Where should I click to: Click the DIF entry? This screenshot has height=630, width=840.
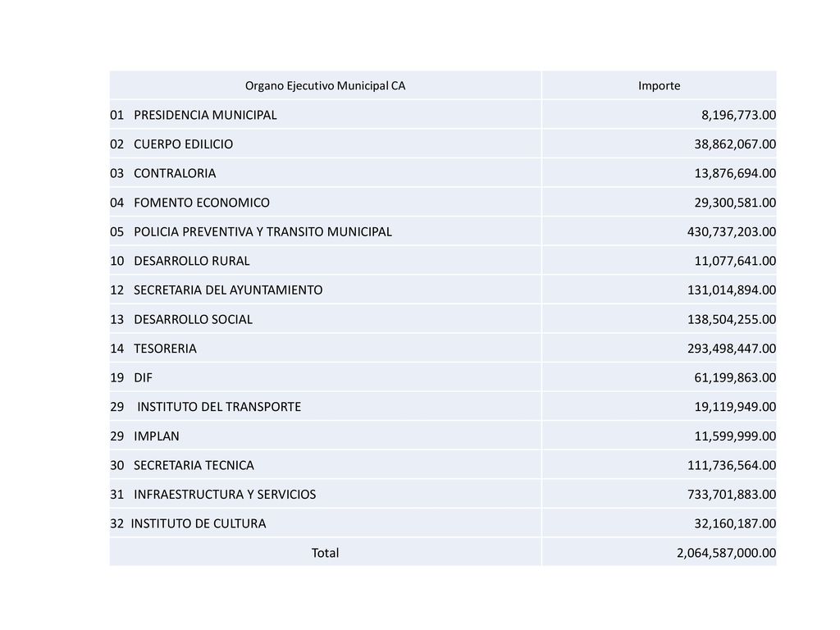click(143, 377)
